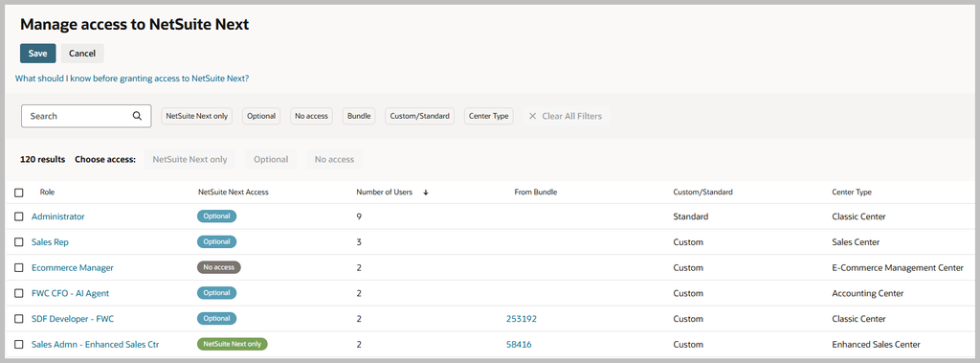This screenshot has width=980, height=363.
Task: Click the Save button
Action: [x=37, y=54]
